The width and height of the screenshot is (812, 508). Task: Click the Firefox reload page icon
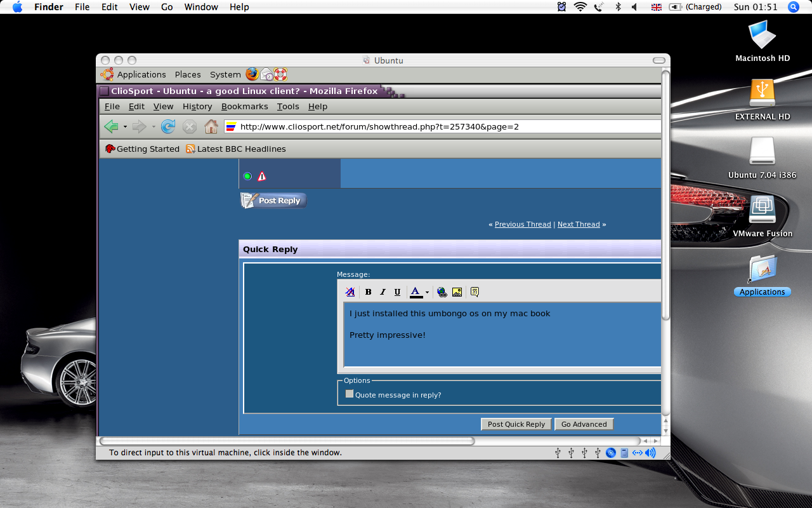tap(168, 126)
